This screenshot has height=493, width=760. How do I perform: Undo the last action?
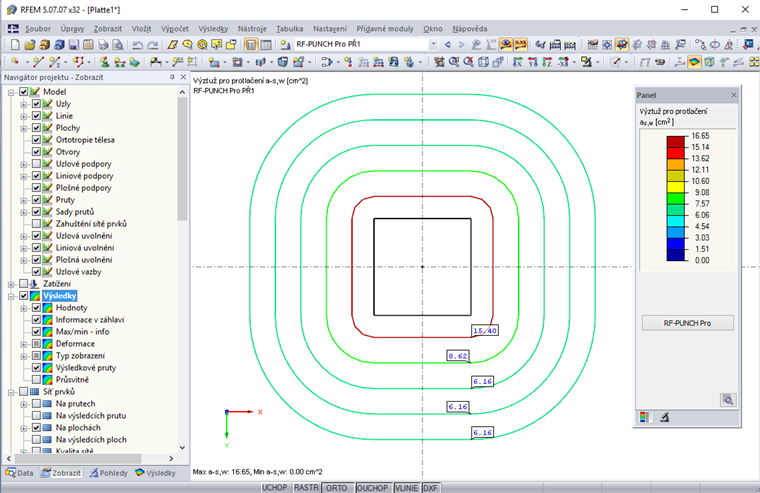pos(138,45)
